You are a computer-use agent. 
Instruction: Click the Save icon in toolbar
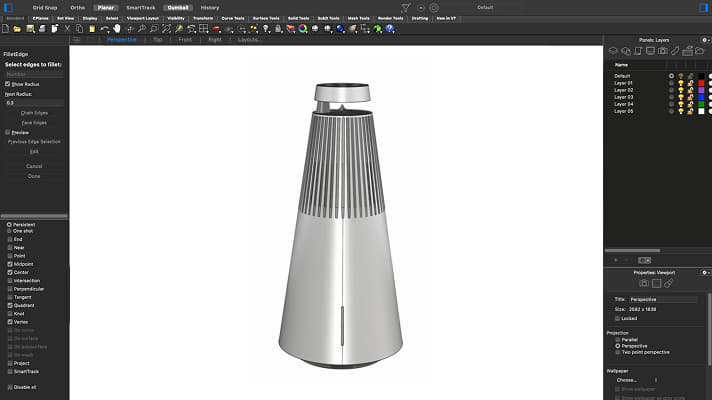coord(28,28)
